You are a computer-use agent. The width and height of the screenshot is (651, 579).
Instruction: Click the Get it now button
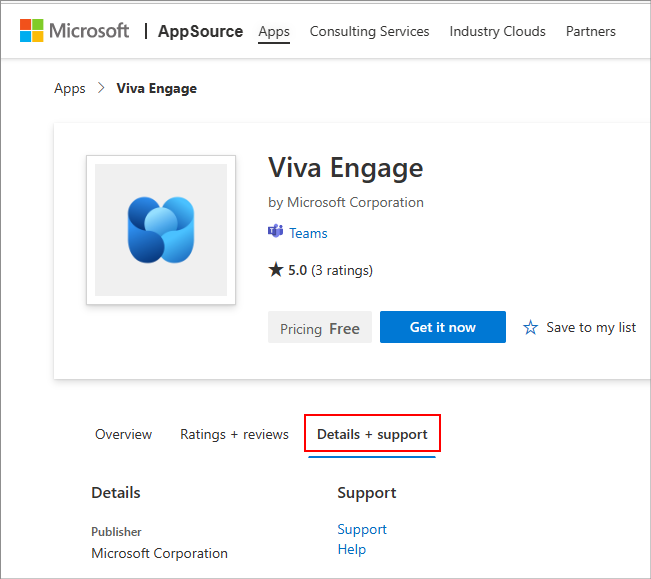pos(443,327)
